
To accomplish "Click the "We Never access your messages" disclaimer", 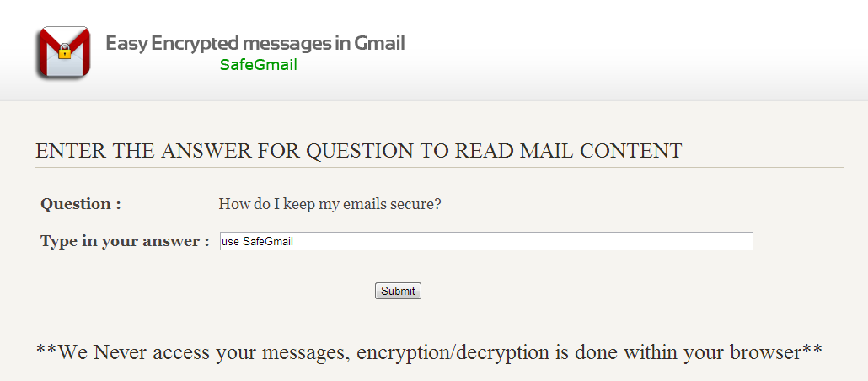I will [429, 351].
